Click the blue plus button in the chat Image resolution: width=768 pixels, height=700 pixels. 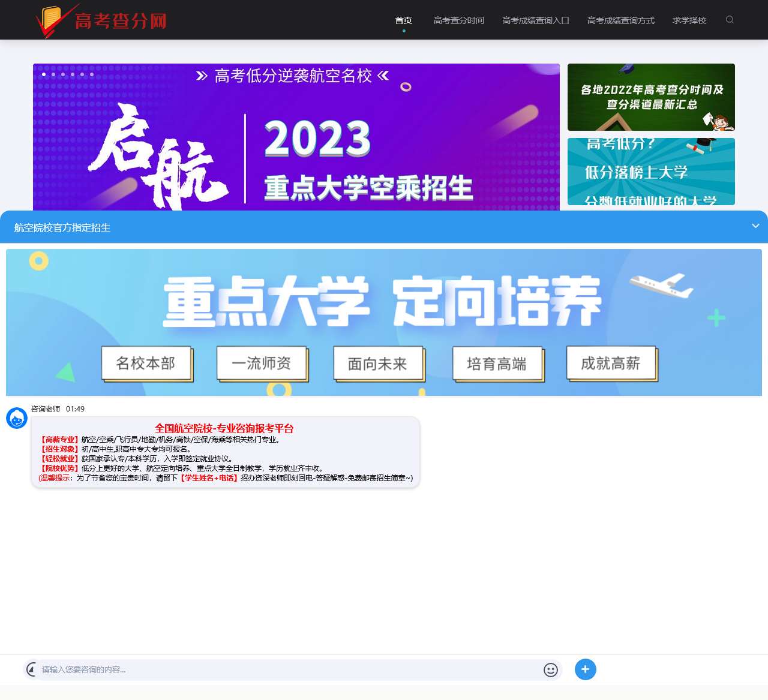(x=585, y=669)
